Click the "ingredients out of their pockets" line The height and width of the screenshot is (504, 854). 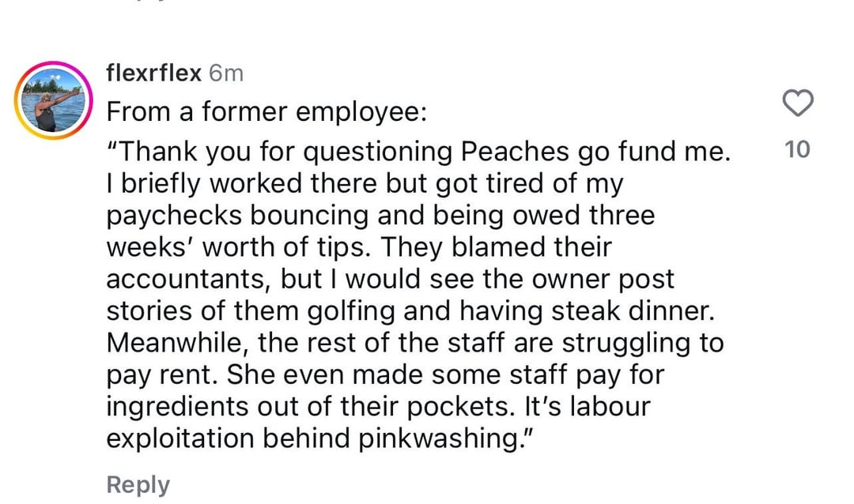pos(379,407)
